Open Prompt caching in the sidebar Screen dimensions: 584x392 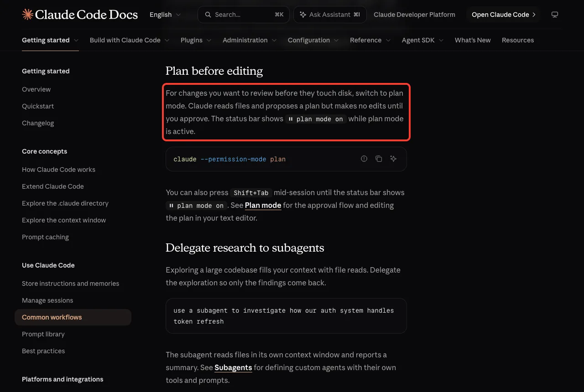tap(46, 237)
